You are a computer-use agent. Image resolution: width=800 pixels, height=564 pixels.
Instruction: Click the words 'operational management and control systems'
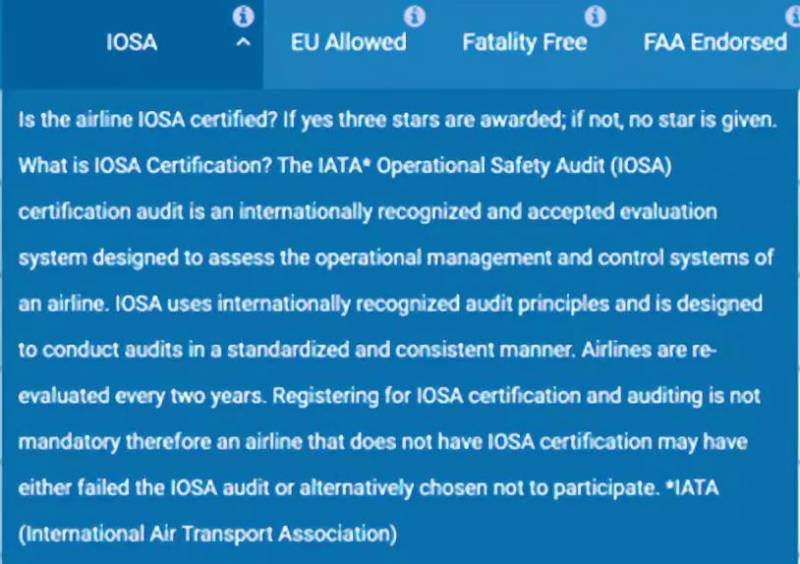click(x=546, y=258)
